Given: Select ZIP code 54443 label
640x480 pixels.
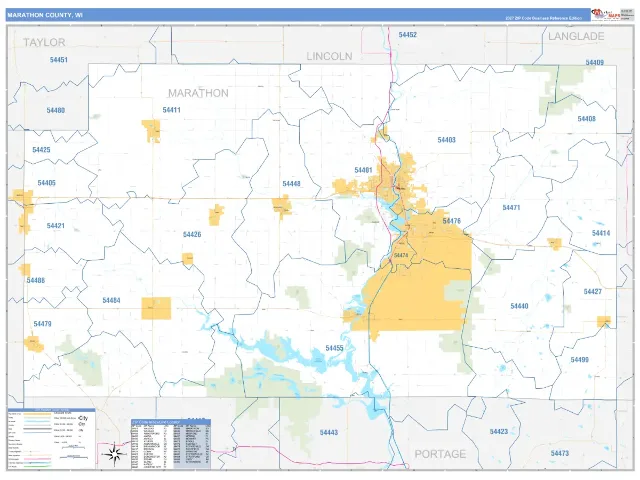Looking at the screenshot, I should coord(329,432).
